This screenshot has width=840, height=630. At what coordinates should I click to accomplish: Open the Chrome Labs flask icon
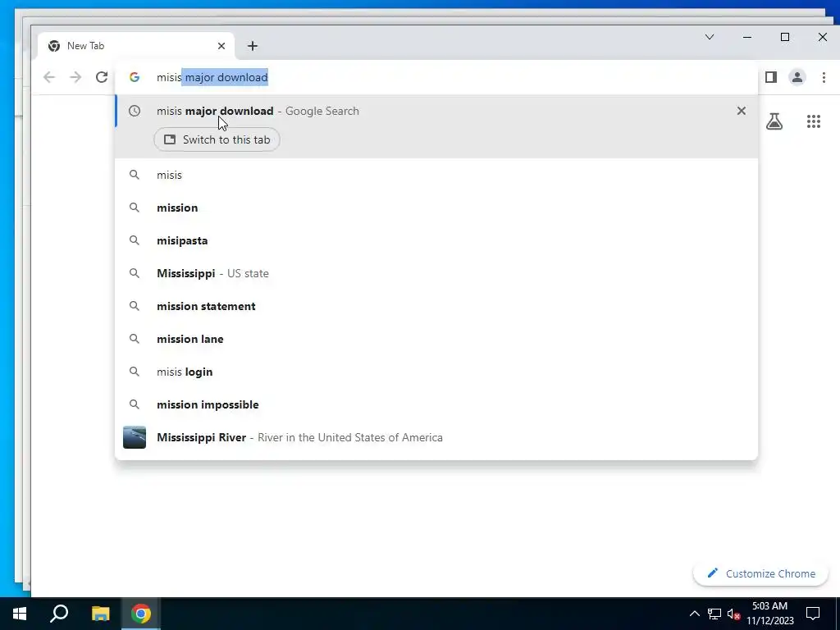point(774,121)
